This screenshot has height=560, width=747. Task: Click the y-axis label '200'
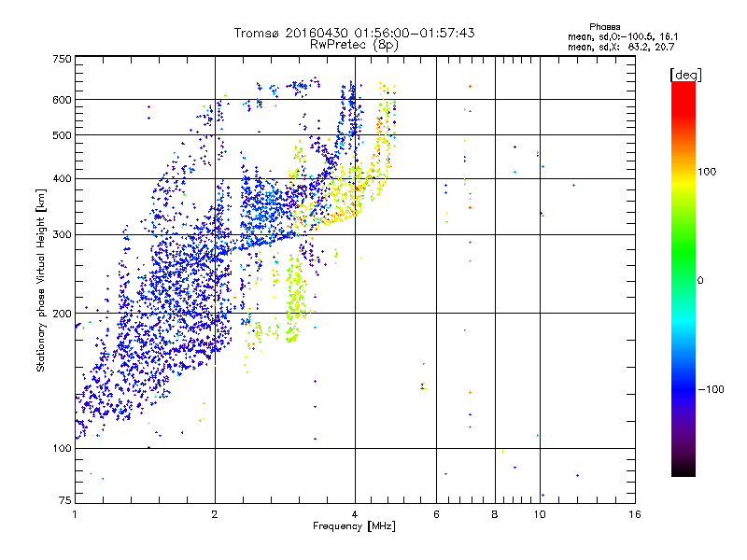(x=62, y=314)
